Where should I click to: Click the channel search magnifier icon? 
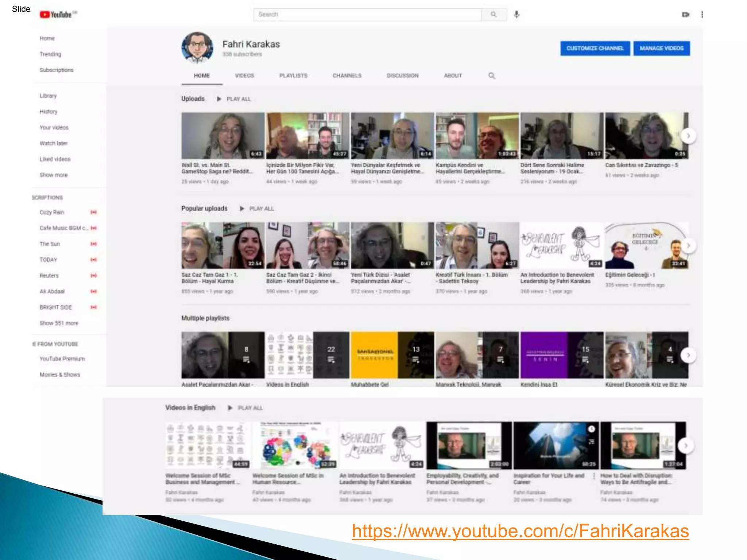tap(492, 75)
